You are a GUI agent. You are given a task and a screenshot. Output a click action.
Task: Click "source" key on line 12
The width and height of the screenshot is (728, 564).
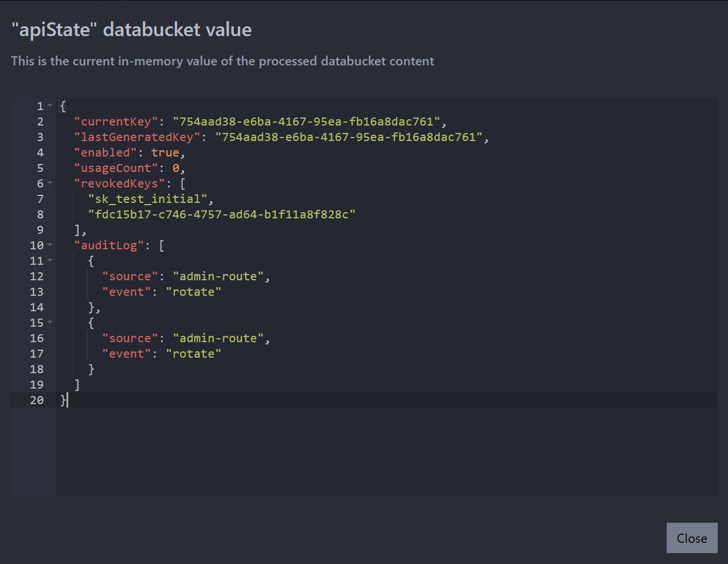click(x=130, y=276)
